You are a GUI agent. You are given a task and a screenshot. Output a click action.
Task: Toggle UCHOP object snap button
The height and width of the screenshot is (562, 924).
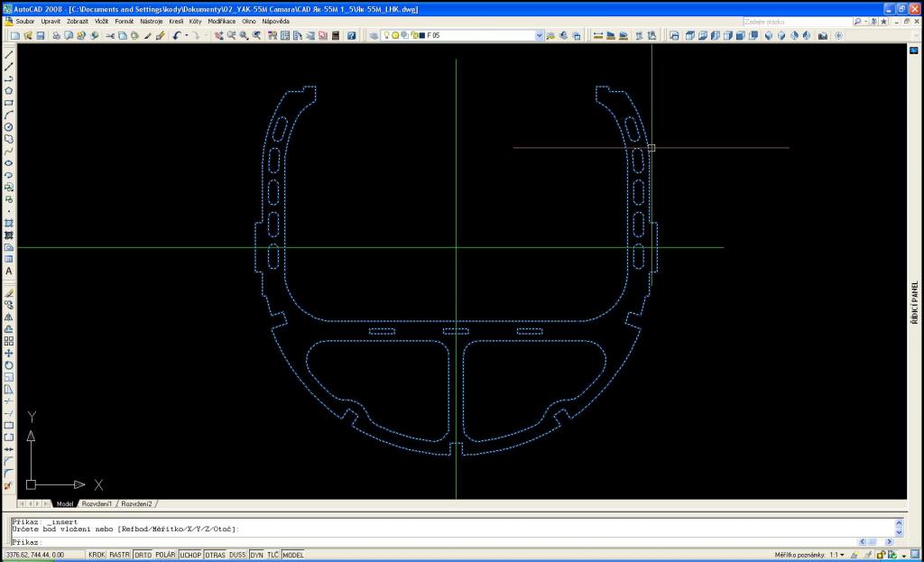[x=190, y=555]
